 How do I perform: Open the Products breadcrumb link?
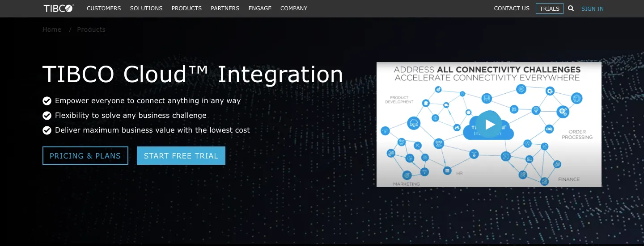click(91, 29)
